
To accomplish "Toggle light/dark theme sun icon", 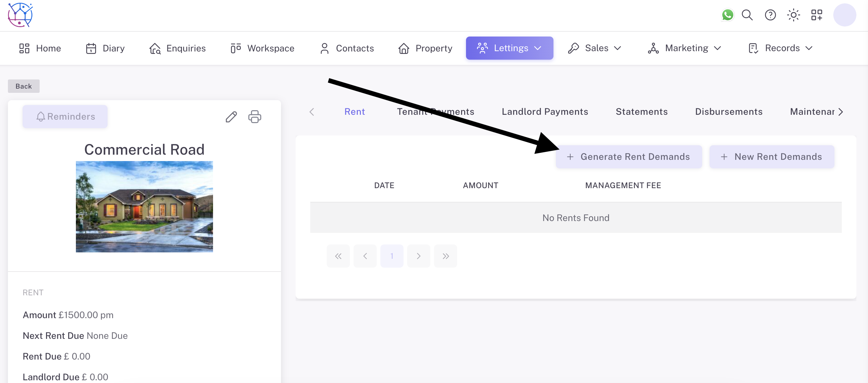I will pos(794,15).
